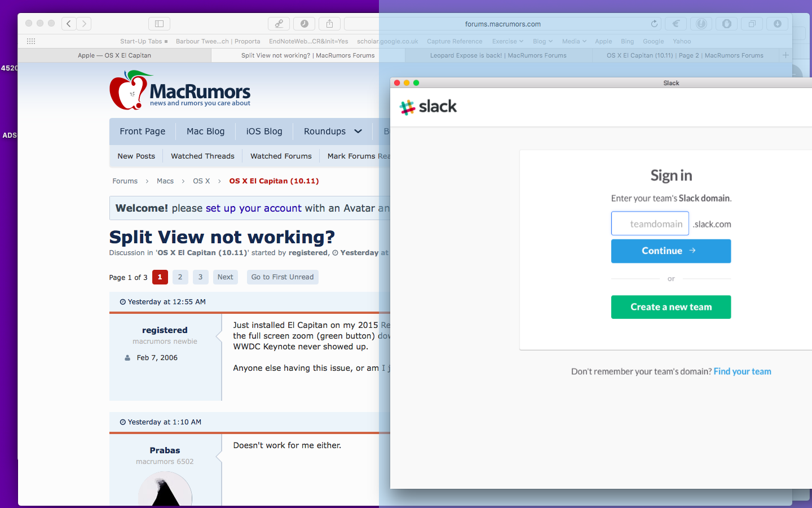Click OS X in the breadcrumb
This screenshot has height=508, width=812.
tap(201, 181)
